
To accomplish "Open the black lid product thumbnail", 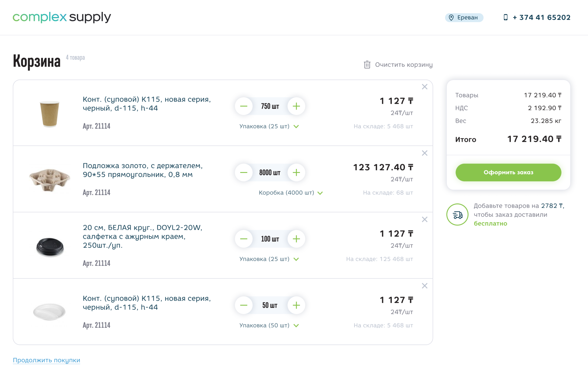I will (x=50, y=247).
